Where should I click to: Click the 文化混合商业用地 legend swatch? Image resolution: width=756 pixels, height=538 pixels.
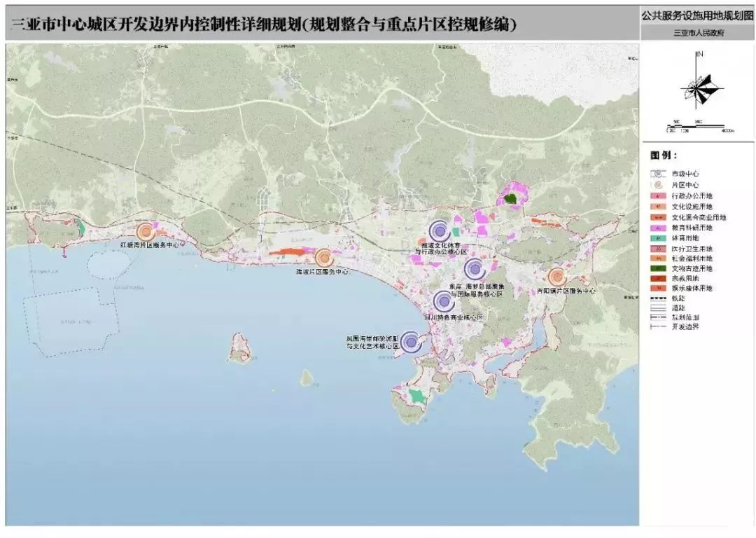(x=658, y=218)
